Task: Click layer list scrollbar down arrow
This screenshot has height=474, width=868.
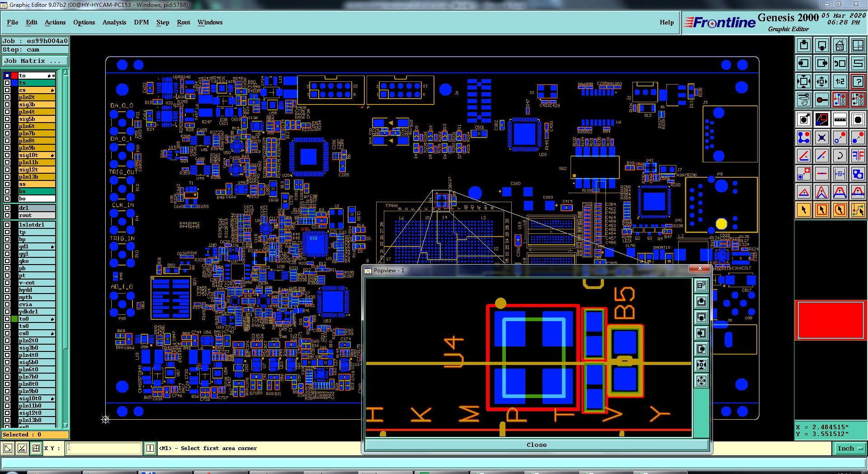Action: point(66,425)
